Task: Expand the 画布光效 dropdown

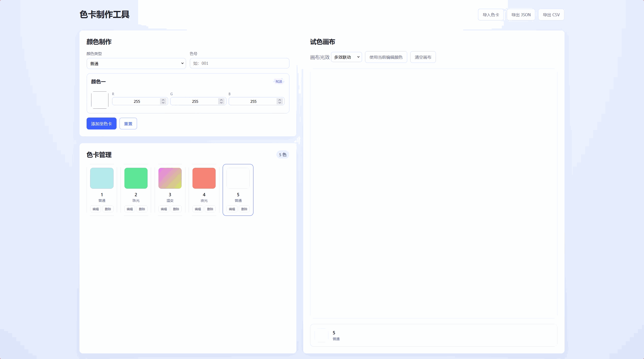Action: coord(346,57)
